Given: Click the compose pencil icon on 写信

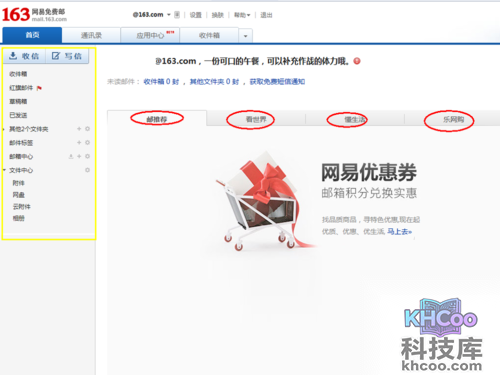Looking at the screenshot, I should tap(56, 56).
